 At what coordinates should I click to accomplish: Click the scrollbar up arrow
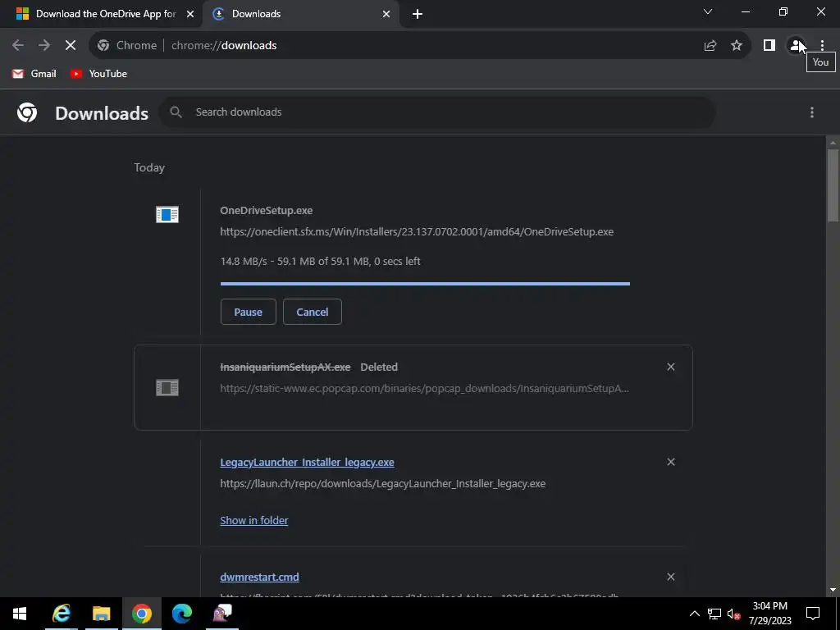(x=833, y=143)
